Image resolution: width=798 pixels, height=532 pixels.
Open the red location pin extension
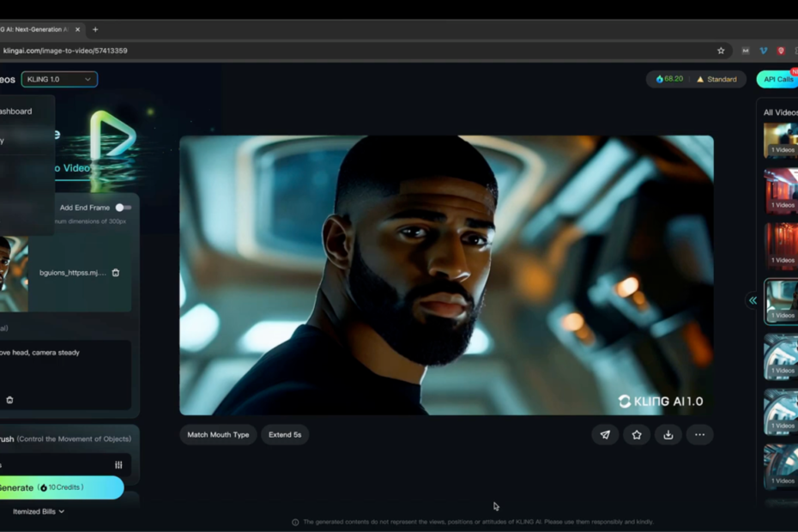click(781, 51)
